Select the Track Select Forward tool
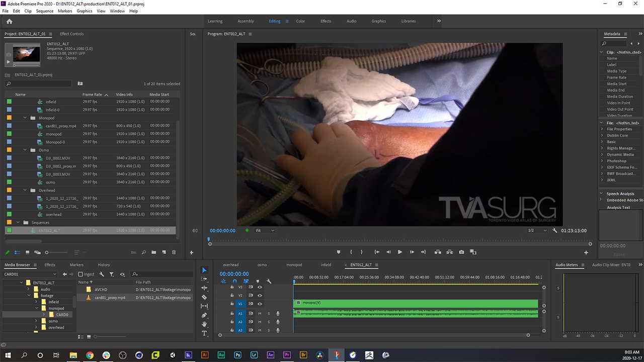Viewport: 644px width, 362px height. pos(204,279)
